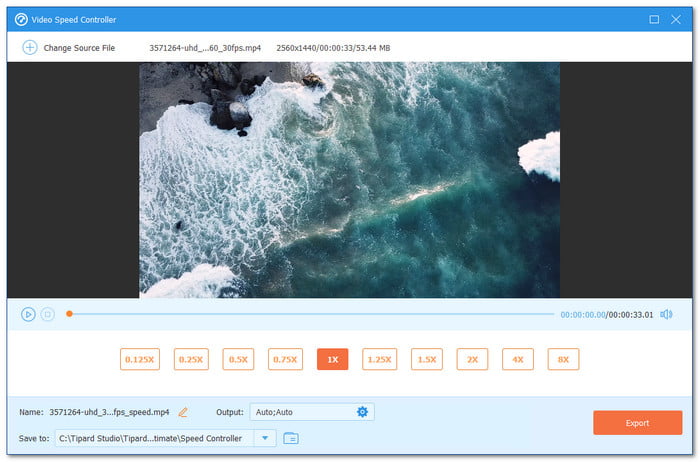Screen dimensions: 700x462
Task: Expand the Save to path dropdown
Action: [264, 438]
